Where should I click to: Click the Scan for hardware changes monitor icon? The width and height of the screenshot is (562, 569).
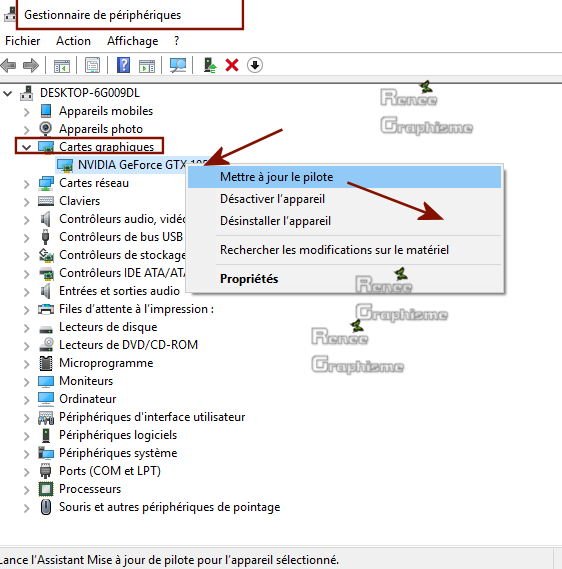click(x=178, y=65)
